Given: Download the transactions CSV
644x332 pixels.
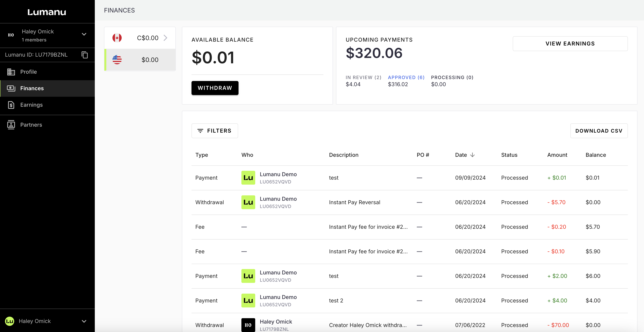Looking at the screenshot, I should (x=599, y=131).
